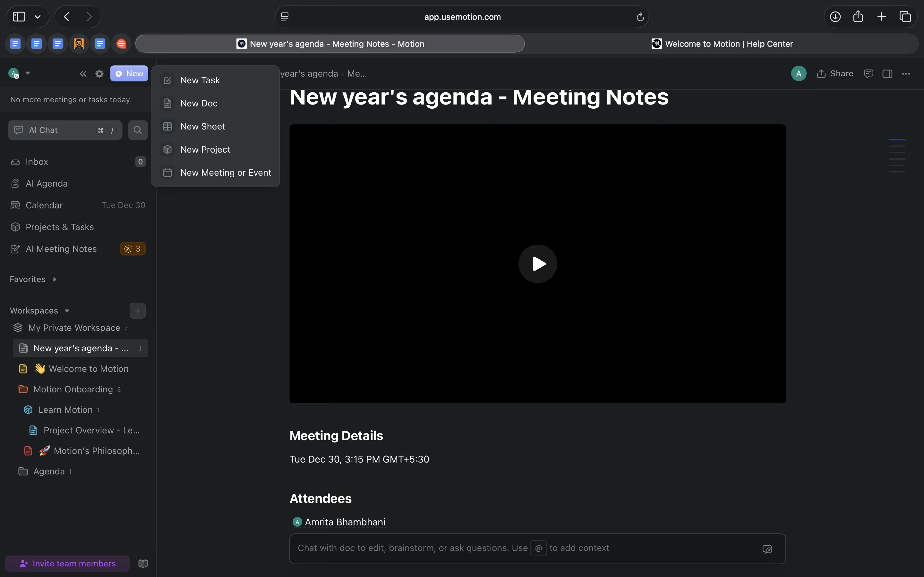
Task: Toggle Safari sidebar visibility button
Action: pyautogui.click(x=19, y=17)
